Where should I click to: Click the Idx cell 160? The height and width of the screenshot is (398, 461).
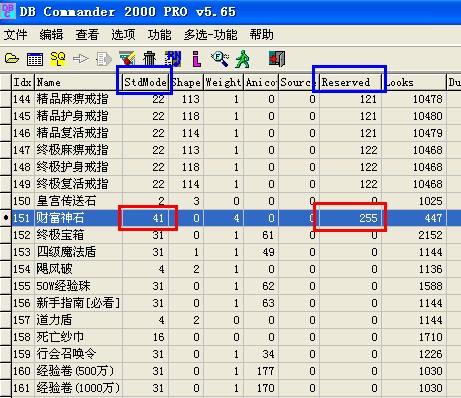point(23,371)
